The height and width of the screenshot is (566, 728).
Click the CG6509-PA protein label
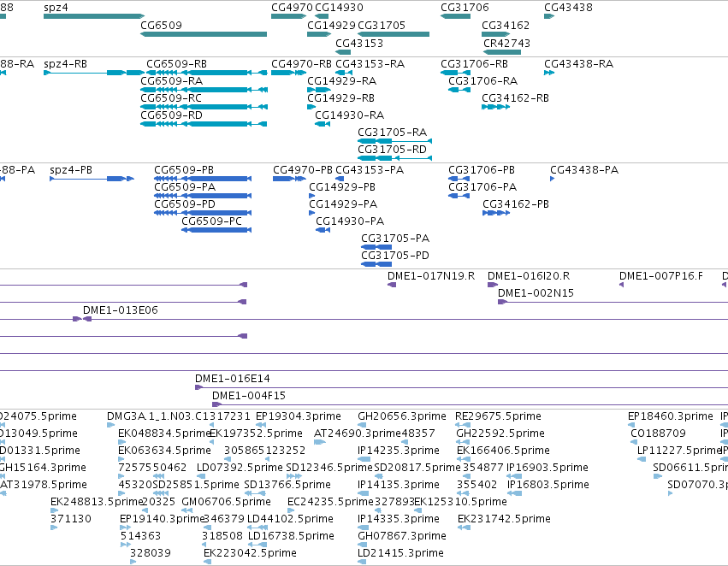[185, 187]
